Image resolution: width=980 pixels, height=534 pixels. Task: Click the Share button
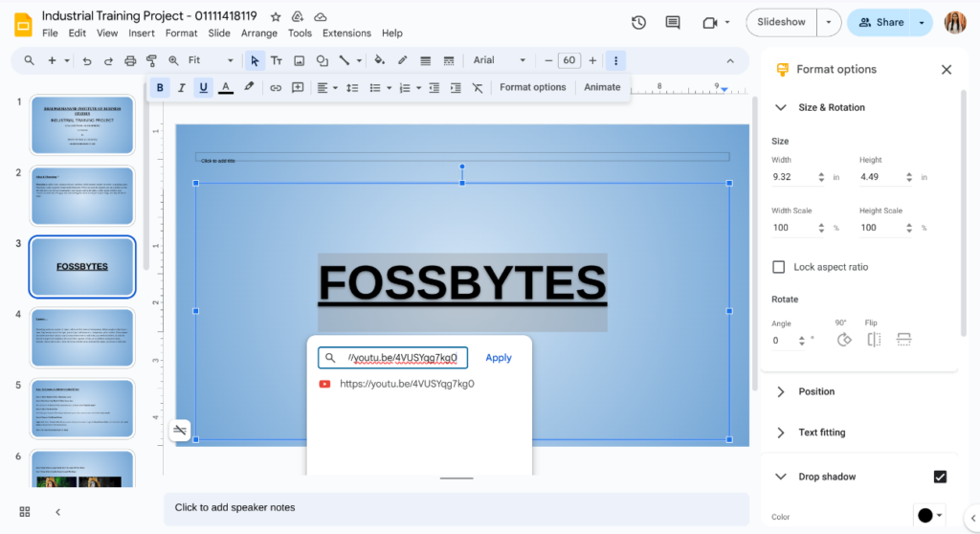coord(880,23)
